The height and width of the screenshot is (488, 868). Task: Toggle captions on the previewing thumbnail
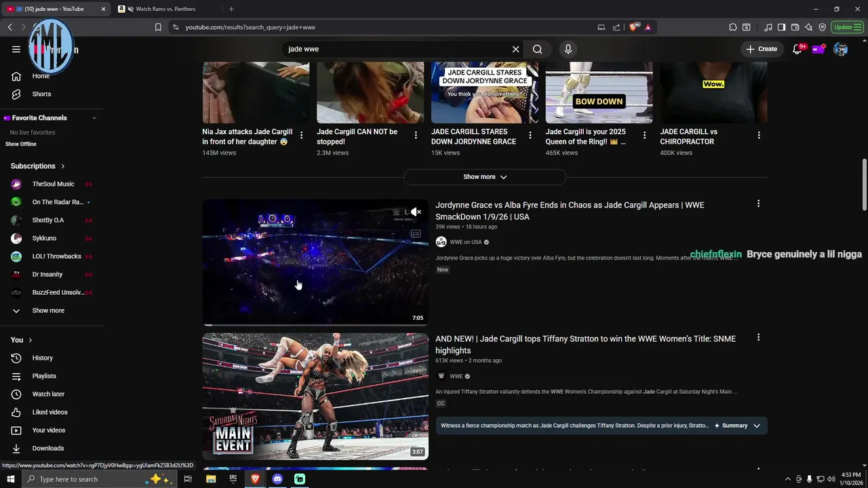pyautogui.click(x=416, y=234)
